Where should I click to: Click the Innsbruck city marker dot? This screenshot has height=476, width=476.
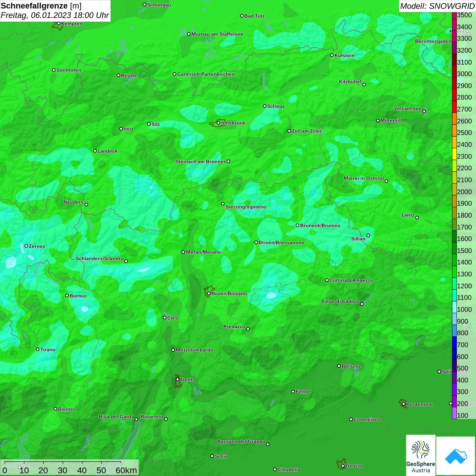[218, 123]
